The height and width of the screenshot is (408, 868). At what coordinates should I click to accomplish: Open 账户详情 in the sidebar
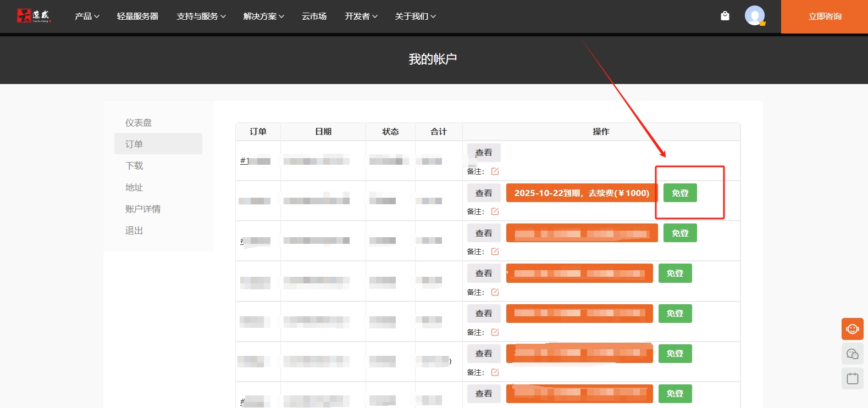tap(143, 209)
